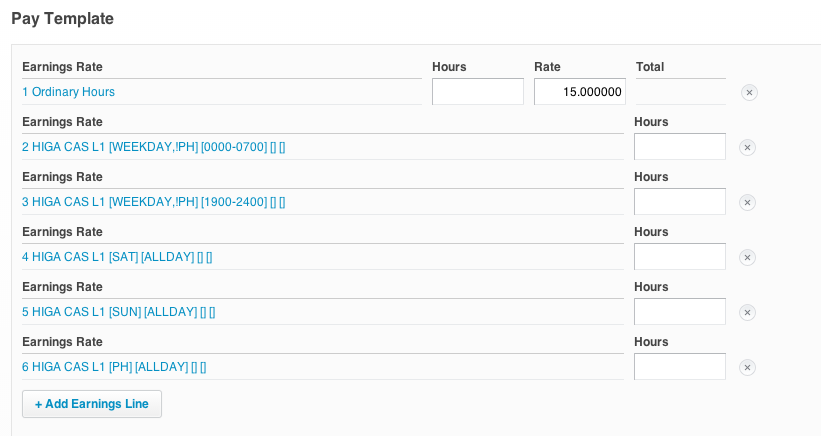The image size is (821, 436).
Task: Click Hours input for SAT ALLDAY line
Action: [680, 257]
